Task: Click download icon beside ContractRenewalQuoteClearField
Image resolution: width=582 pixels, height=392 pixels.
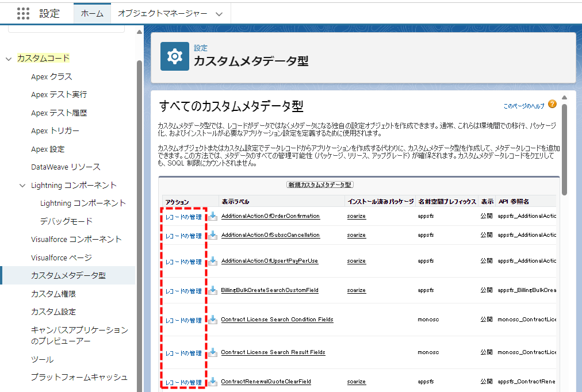Action: pyautogui.click(x=213, y=382)
